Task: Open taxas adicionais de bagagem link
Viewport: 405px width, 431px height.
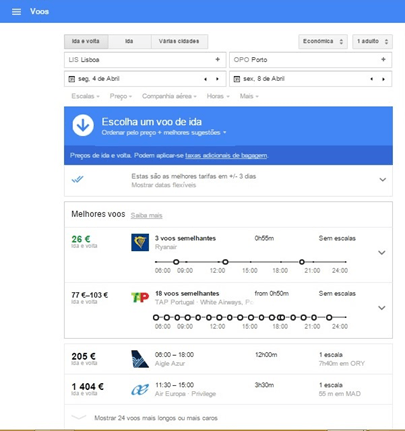Action: tap(226, 156)
